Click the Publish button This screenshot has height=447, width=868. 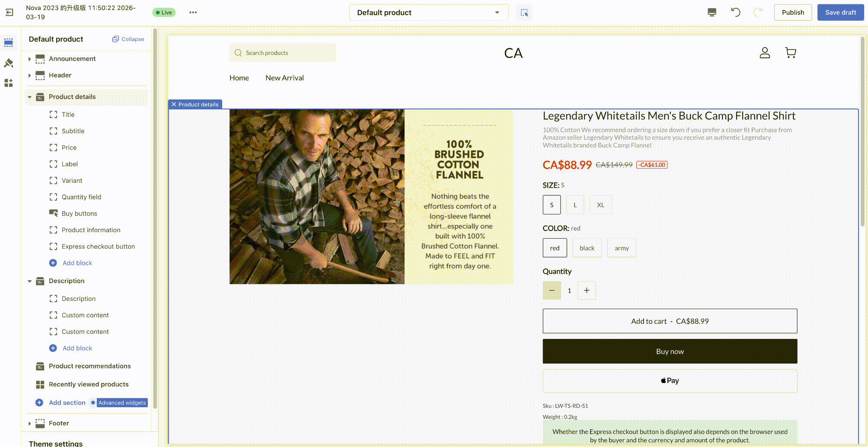792,13
